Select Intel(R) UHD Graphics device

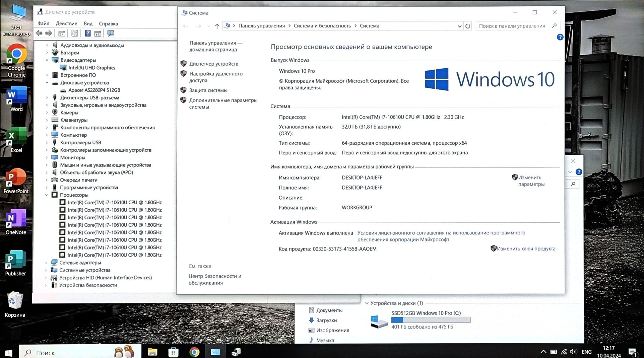coord(91,68)
